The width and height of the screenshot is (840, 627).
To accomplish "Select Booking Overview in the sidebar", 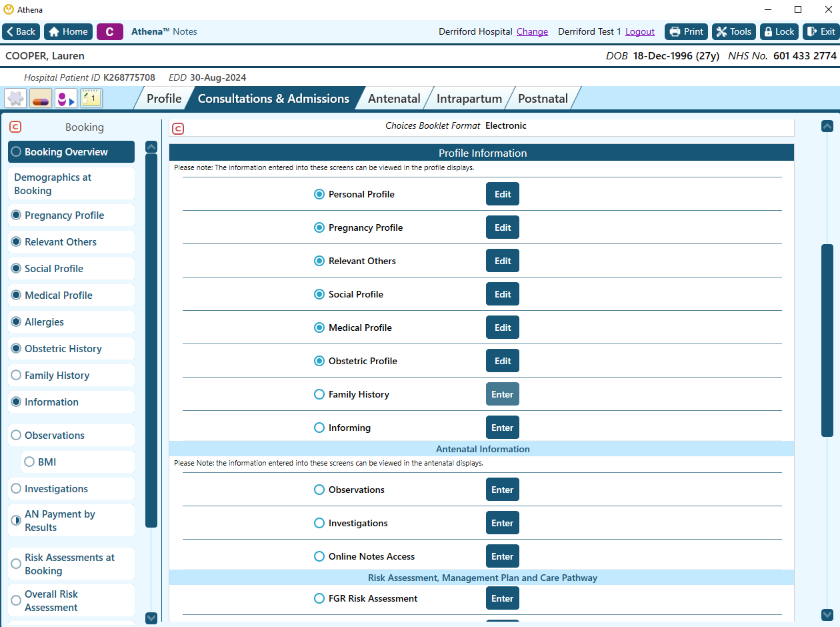I will pos(71,152).
